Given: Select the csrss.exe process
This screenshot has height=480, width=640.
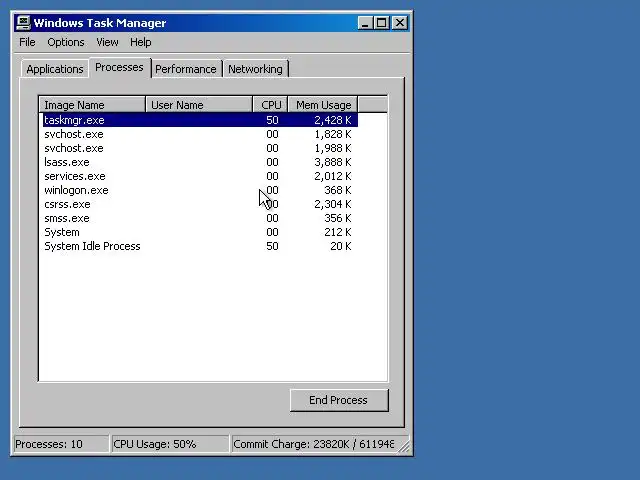Looking at the screenshot, I should coord(200,204).
